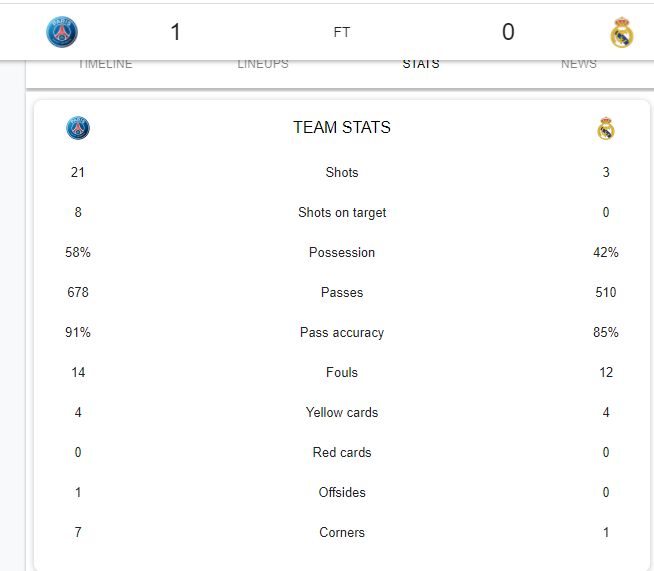Viewport: 654px width, 571px height.
Task: Select the Corners stat label
Action: tap(342, 533)
